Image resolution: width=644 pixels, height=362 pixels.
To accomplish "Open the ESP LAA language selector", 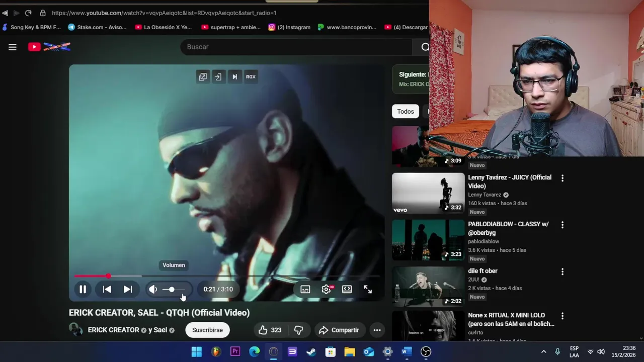I will (x=574, y=351).
